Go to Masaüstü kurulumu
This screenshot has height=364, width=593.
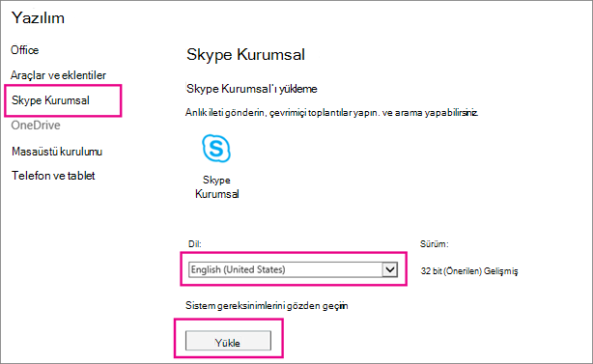pyautogui.click(x=57, y=152)
